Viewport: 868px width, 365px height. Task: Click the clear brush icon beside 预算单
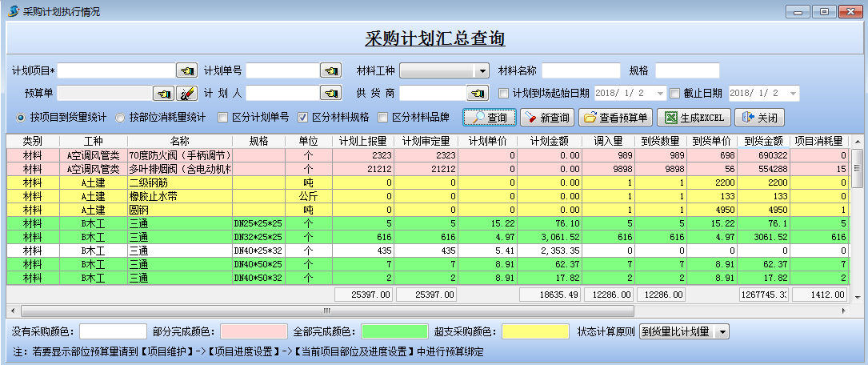pos(186,93)
